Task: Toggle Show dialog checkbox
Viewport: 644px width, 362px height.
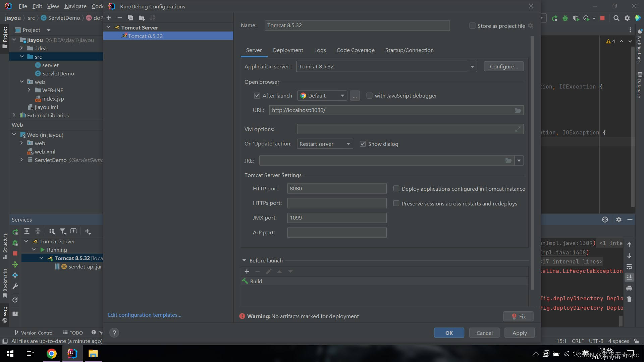Action: 363,144
